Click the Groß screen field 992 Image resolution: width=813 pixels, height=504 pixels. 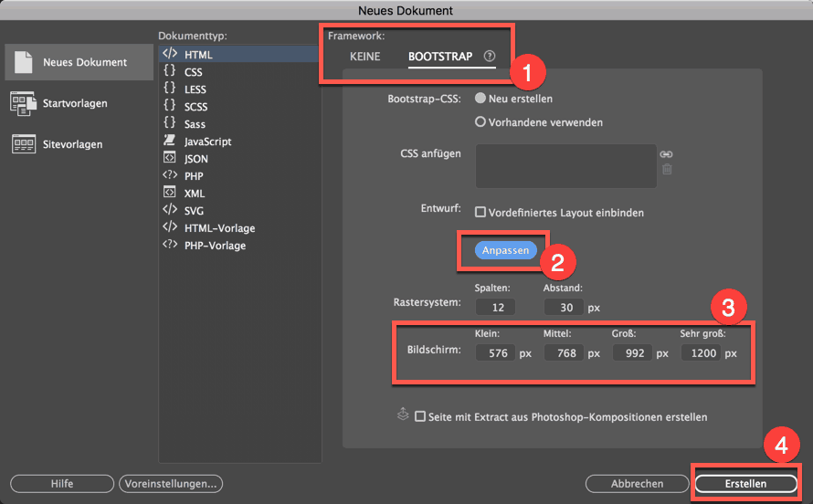click(x=632, y=352)
